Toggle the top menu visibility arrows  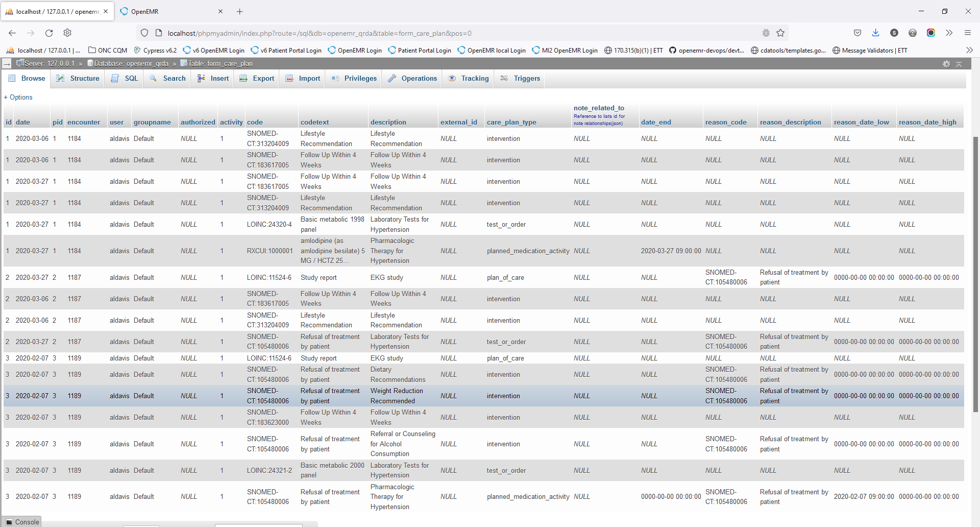point(960,64)
